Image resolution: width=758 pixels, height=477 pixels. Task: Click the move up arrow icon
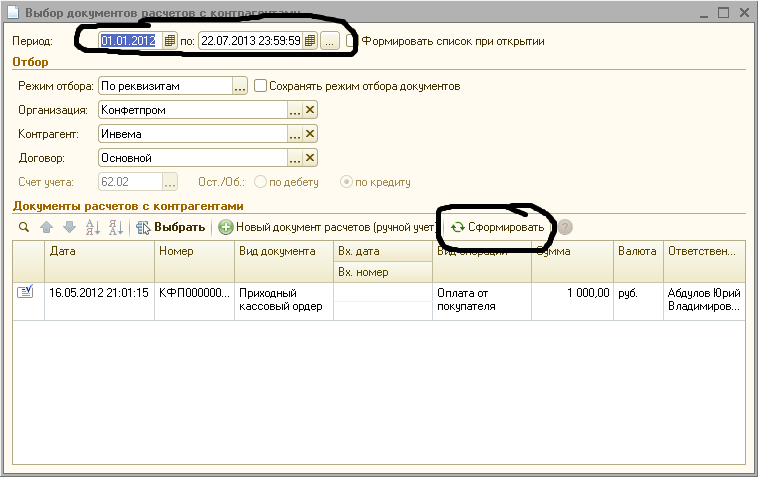46,227
